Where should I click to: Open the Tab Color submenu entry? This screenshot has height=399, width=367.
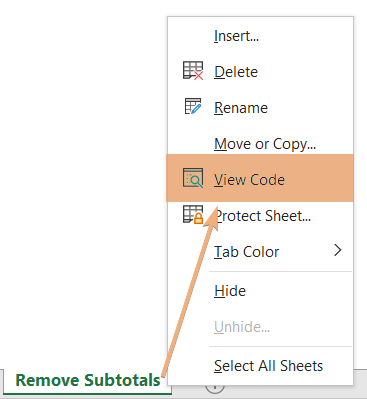pos(246,252)
